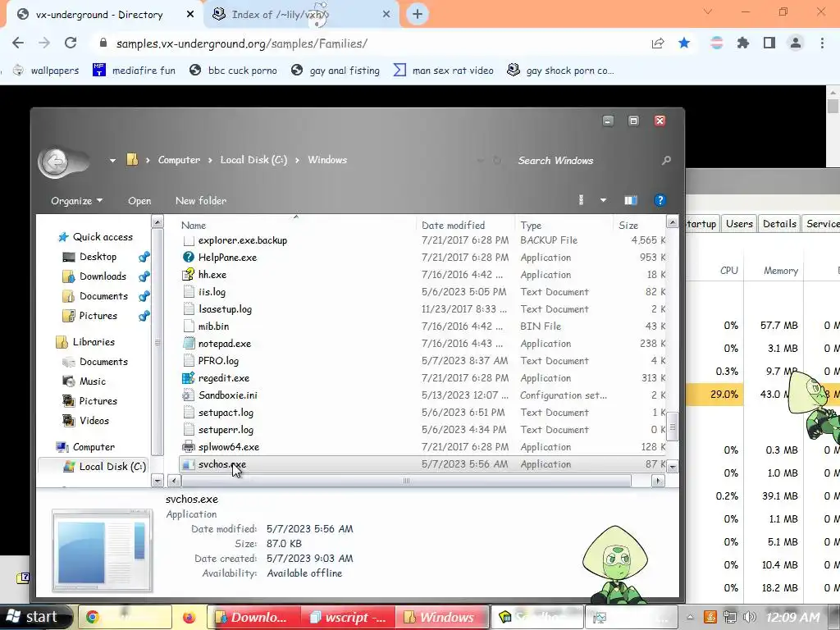Image resolution: width=840 pixels, height=630 pixels.
Task: Bookmark star in Chrome address bar
Action: tap(684, 43)
